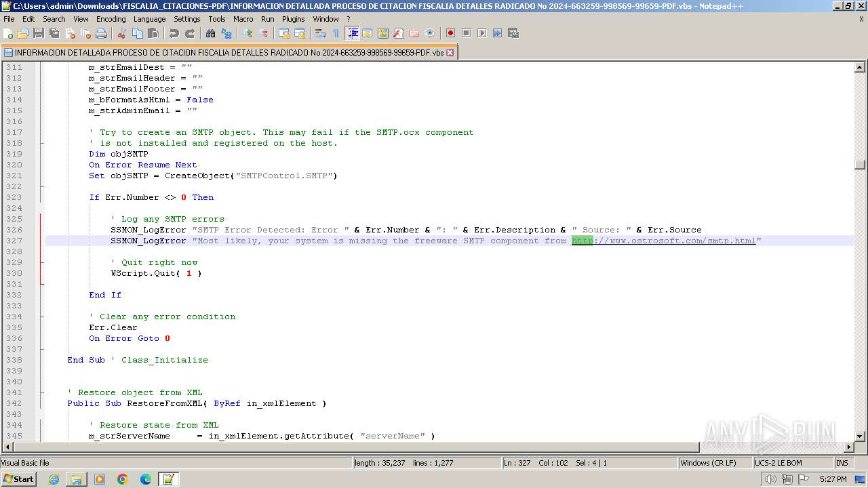Close the .vbs tab with its X
Viewport: 868px width, 488px height.
point(450,52)
